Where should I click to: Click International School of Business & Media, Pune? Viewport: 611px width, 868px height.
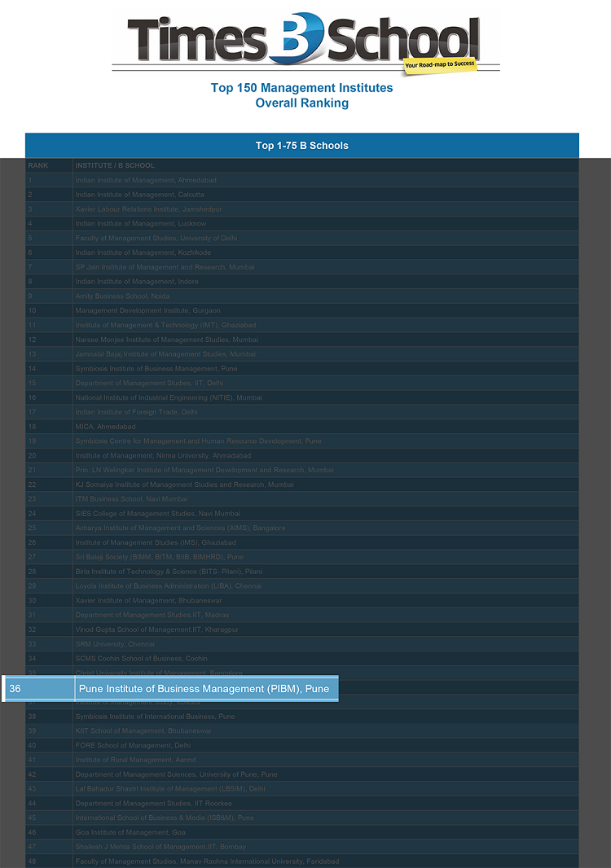point(165,818)
